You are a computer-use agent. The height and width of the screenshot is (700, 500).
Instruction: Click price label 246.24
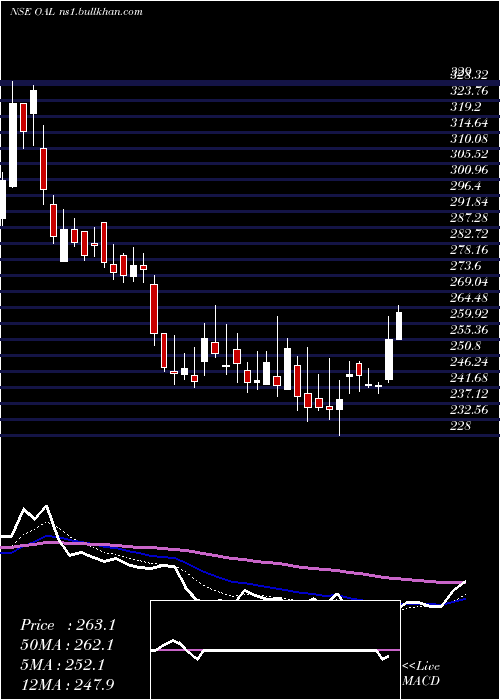tap(469, 362)
